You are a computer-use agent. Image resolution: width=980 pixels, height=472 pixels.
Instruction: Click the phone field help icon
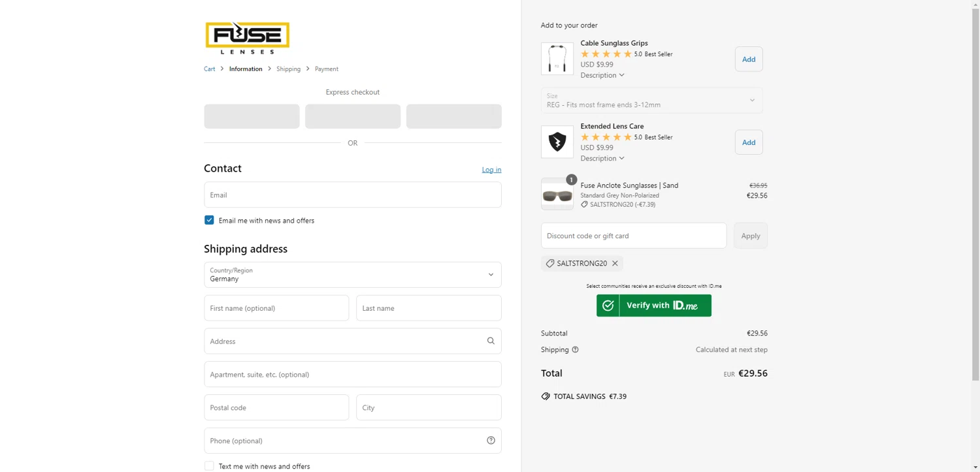pos(491,441)
